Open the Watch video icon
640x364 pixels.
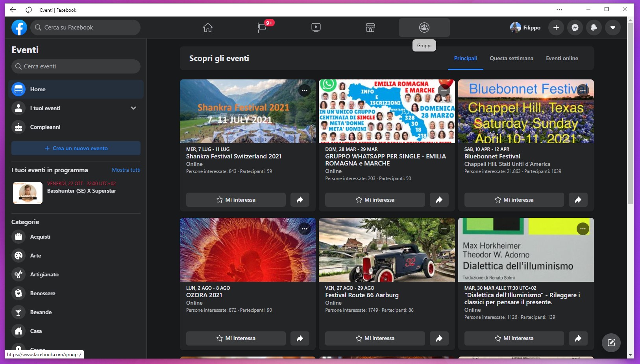pos(316,28)
